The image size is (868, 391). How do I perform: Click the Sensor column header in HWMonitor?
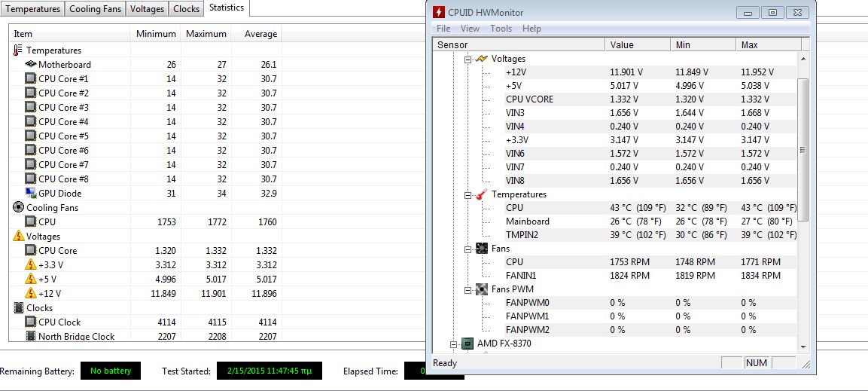click(519, 45)
